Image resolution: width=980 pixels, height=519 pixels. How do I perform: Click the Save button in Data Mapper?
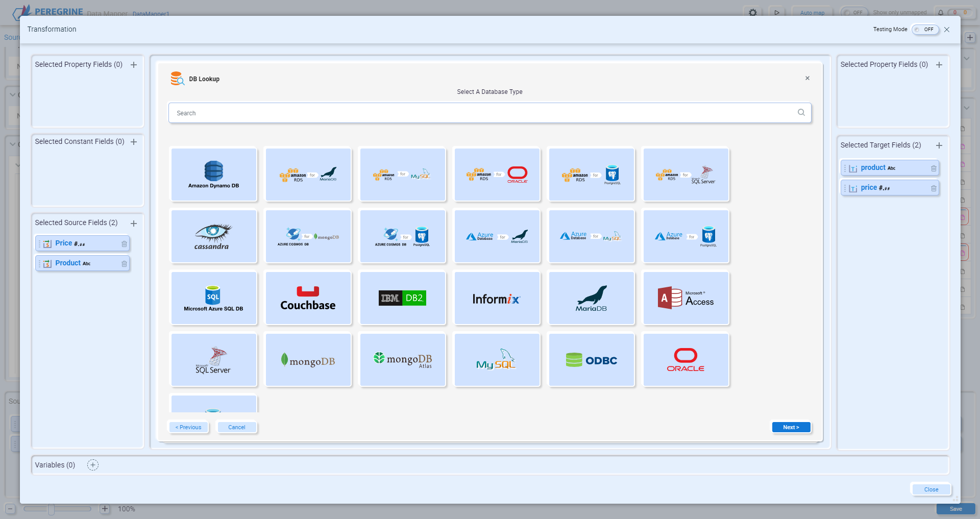(955, 509)
